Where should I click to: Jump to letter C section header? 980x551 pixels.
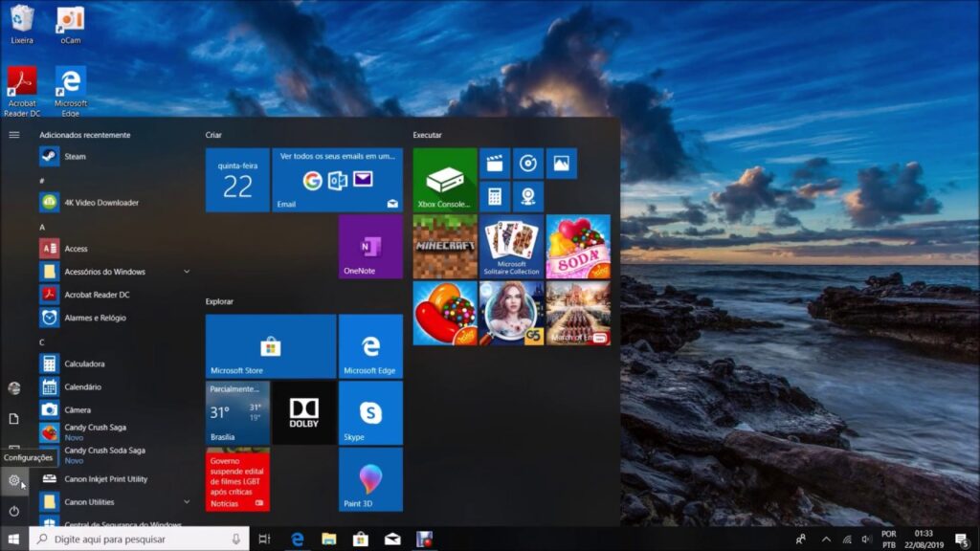point(42,342)
